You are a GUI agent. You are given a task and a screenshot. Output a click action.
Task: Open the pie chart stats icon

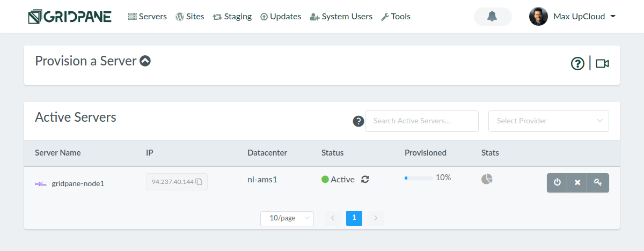tap(487, 179)
